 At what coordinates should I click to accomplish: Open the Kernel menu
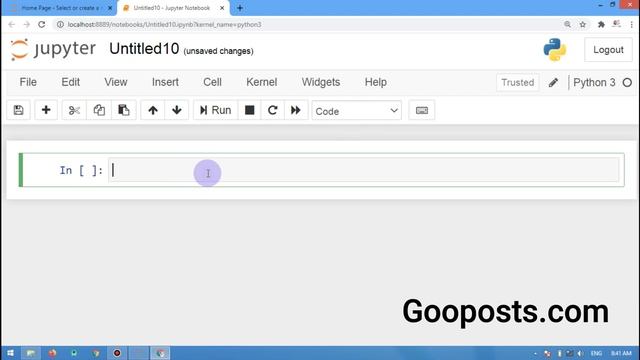pos(262,82)
